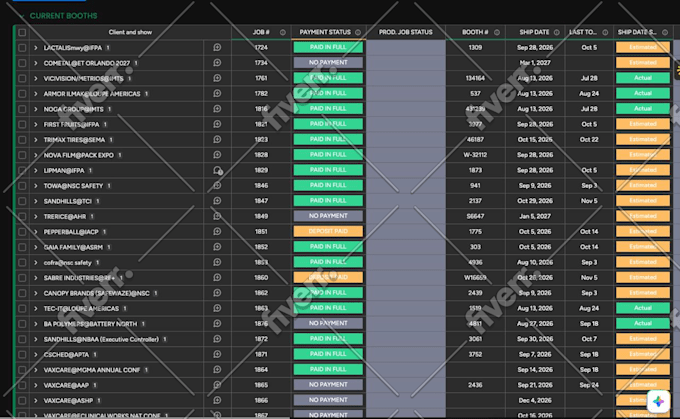This screenshot has width=680, height=419.
Task: Click info icon on LAST TO... column
Action: coord(605,32)
